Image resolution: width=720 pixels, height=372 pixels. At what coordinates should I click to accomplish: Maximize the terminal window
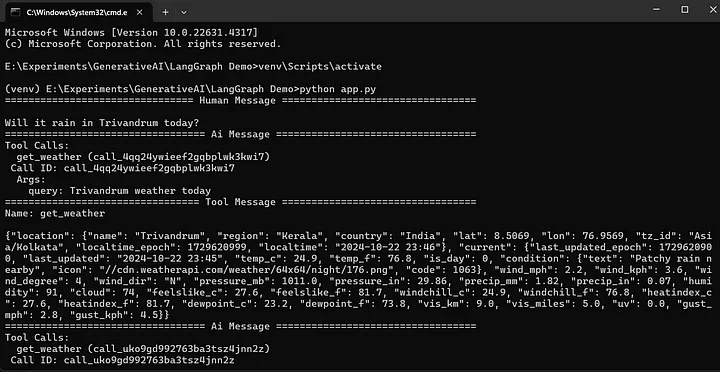pos(684,10)
